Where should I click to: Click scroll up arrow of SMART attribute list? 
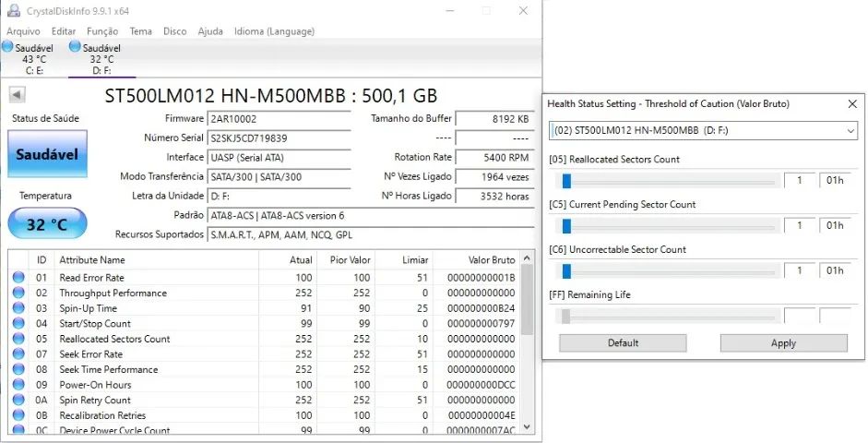point(527,258)
